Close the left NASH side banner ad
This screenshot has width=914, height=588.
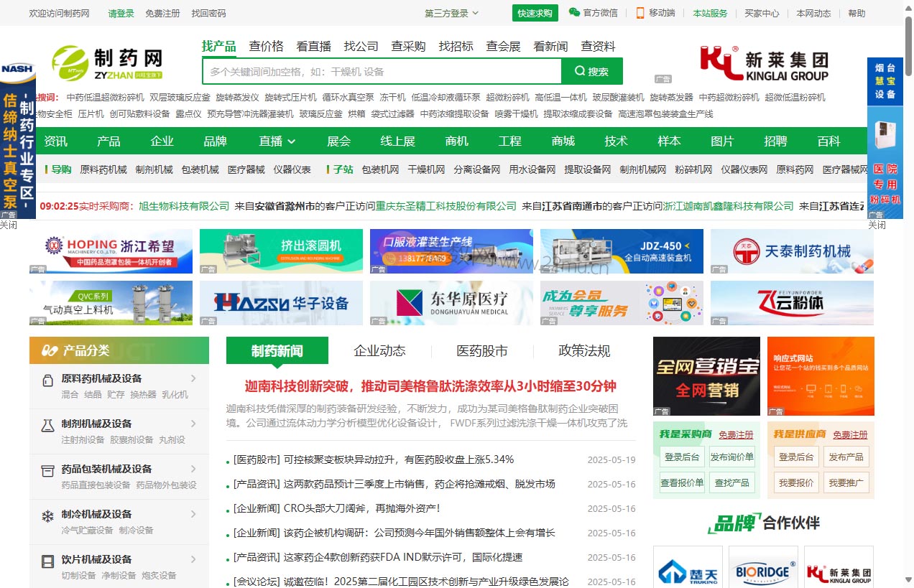click(9, 225)
